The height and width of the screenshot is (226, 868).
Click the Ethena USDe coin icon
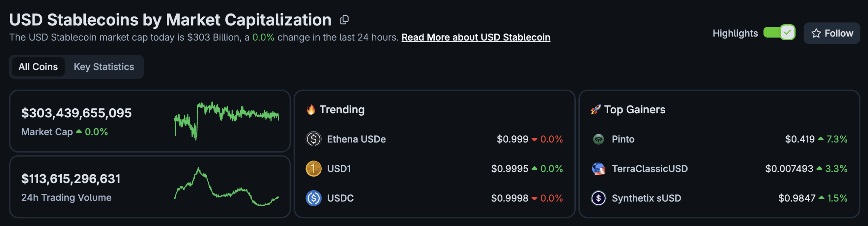coord(313,139)
